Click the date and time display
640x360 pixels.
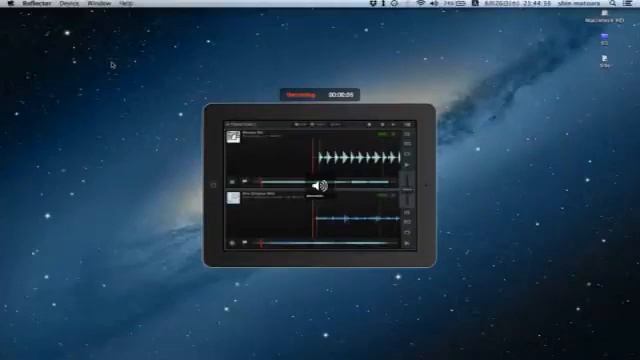pyautogui.click(x=518, y=3)
